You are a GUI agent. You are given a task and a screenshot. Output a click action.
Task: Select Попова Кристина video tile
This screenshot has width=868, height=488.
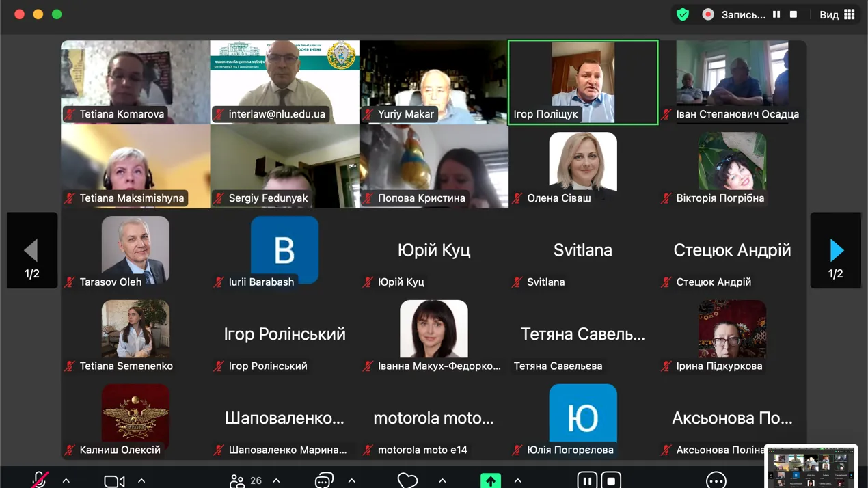coord(434,167)
